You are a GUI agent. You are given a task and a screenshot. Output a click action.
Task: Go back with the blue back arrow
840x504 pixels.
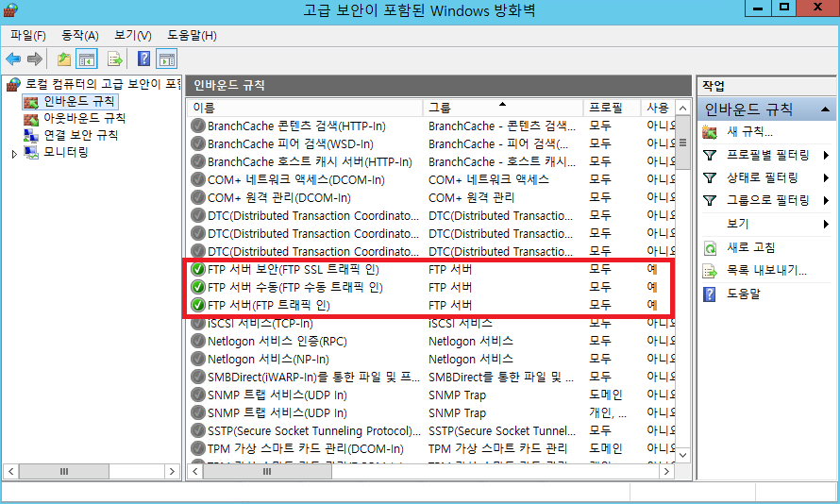13,59
